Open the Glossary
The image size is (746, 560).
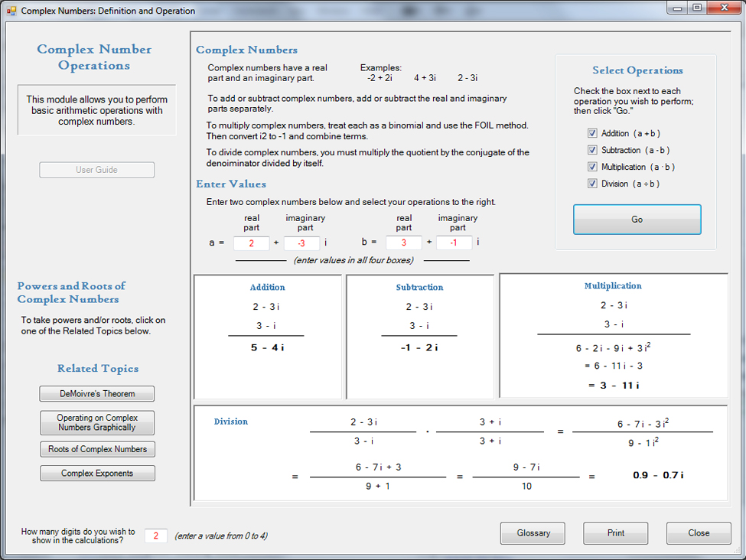click(533, 533)
